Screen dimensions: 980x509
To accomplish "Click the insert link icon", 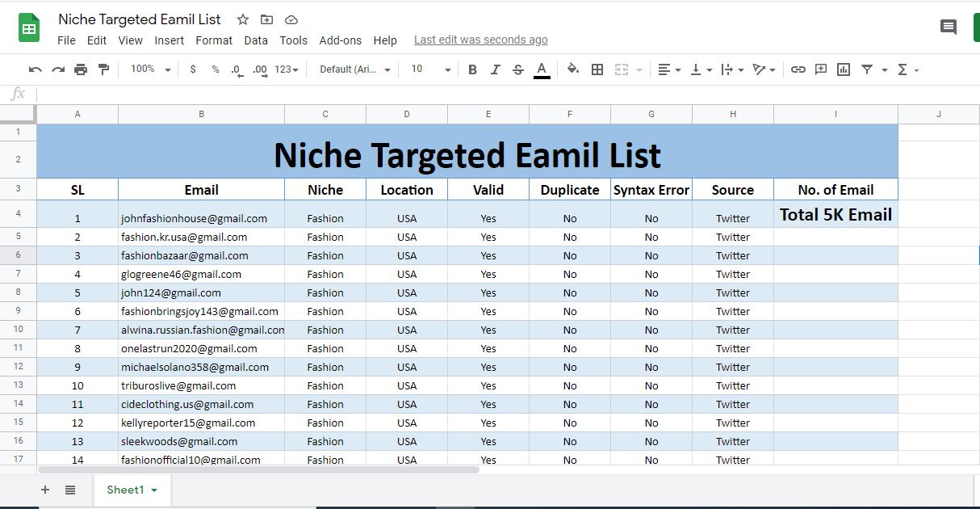I will [798, 69].
